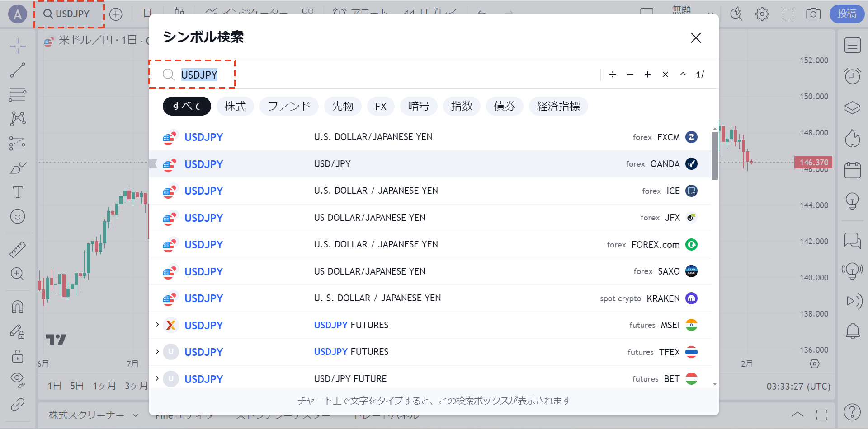The height and width of the screenshot is (429, 868).
Task: Open the streams play icon panel
Action: coord(854,301)
